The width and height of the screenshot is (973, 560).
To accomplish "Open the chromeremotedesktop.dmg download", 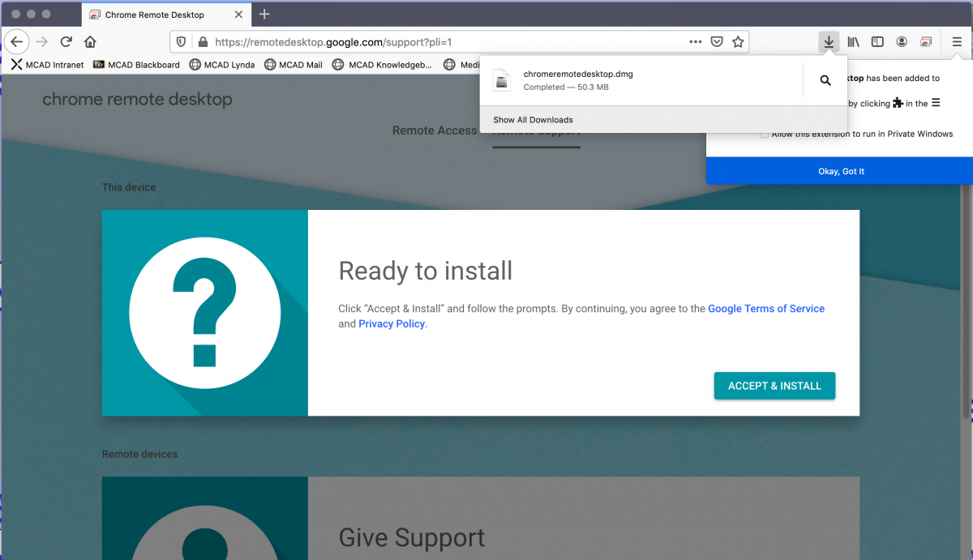I will [x=641, y=80].
